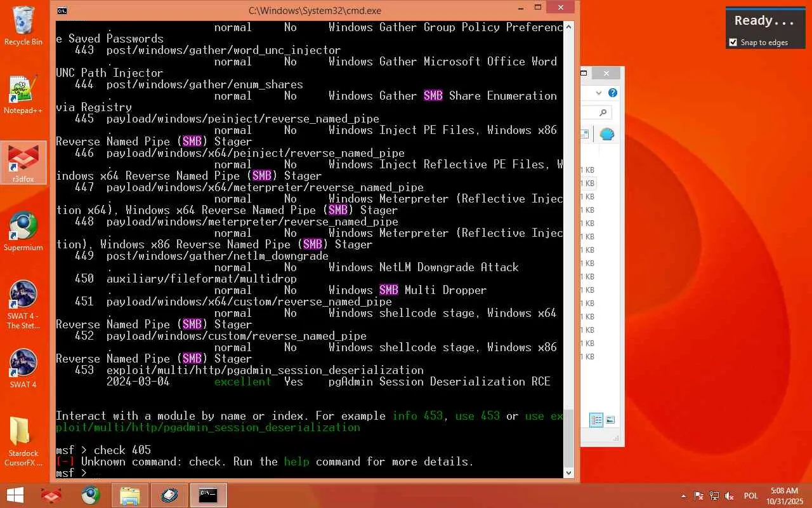Viewport: 812px width, 508px height.
Task: Expand the Explorer ribbon chevron
Action: tap(598, 93)
